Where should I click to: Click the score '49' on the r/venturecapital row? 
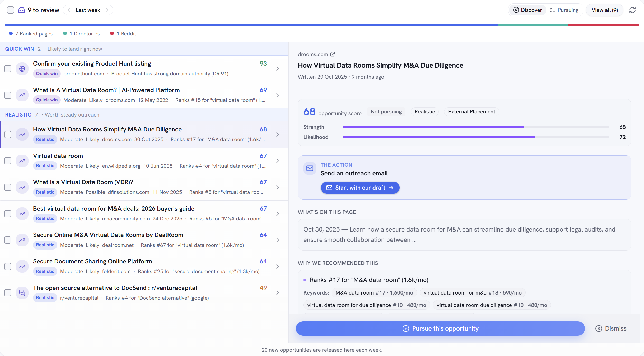263,288
